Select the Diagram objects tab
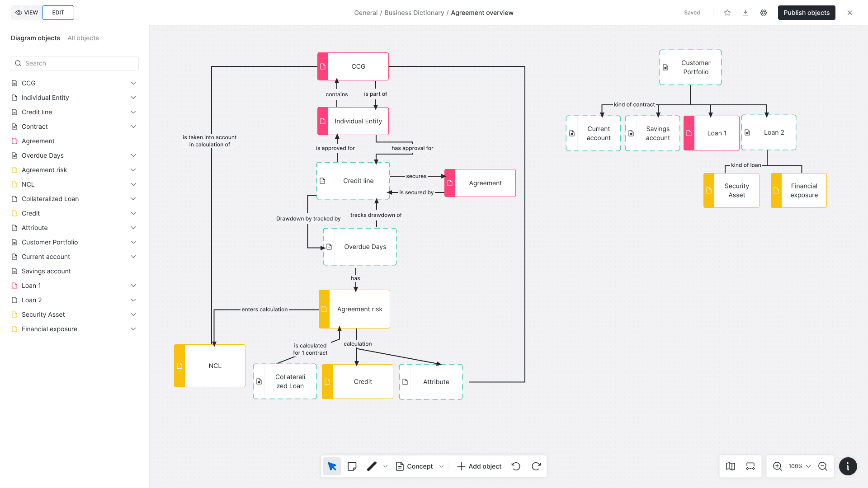 (x=35, y=38)
